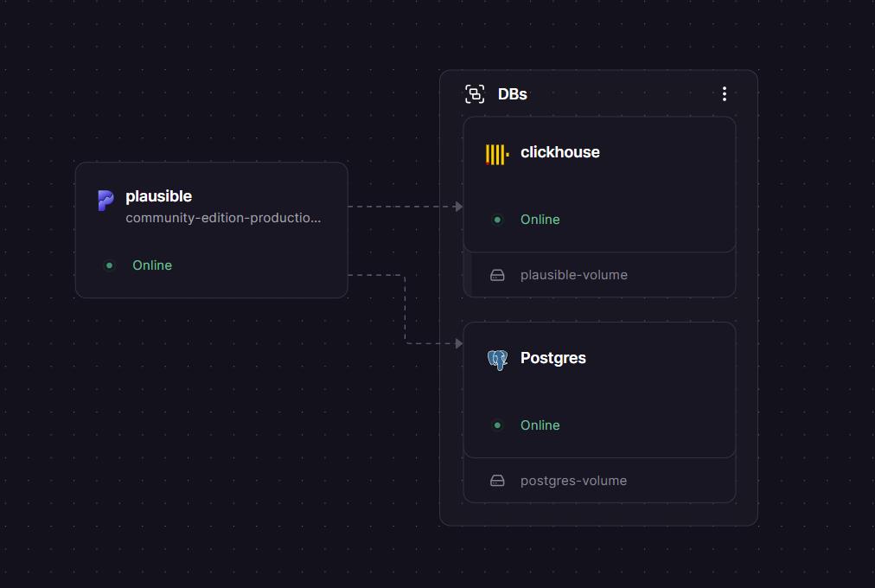This screenshot has height=588, width=875.
Task: Click the plausible service logo
Action: [106, 201]
